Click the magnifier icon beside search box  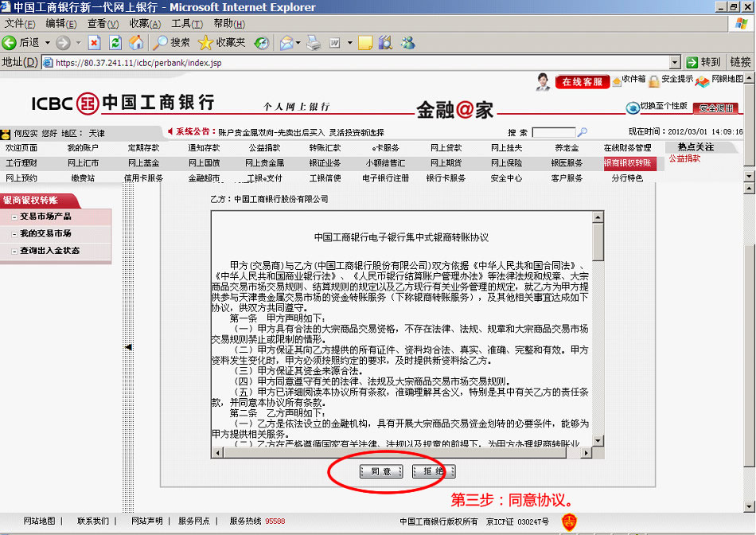click(583, 131)
